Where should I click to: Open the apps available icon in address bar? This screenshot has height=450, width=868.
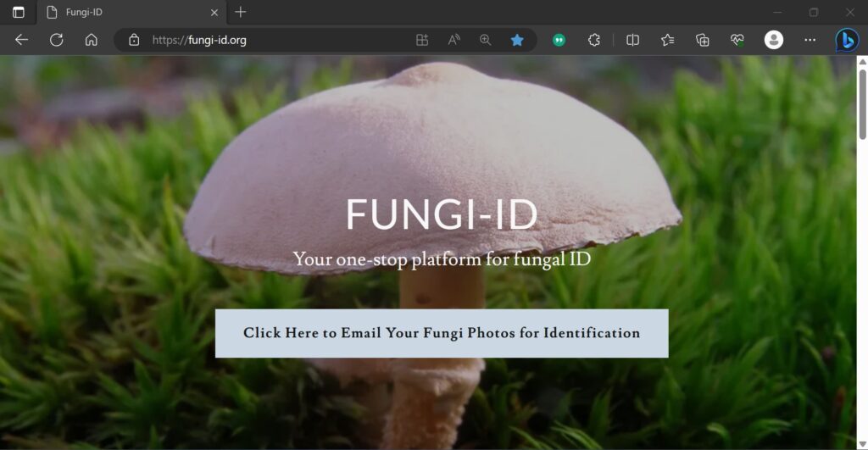[422, 40]
